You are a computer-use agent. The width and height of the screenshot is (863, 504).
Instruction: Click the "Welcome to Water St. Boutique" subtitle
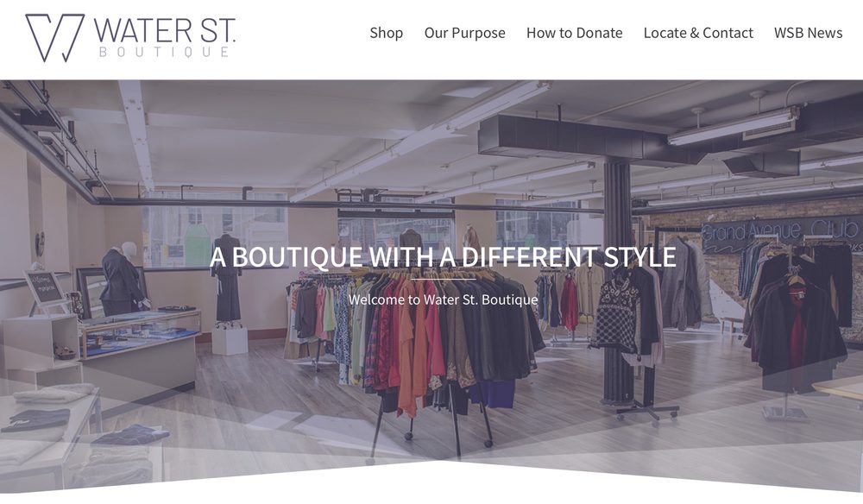(443, 299)
